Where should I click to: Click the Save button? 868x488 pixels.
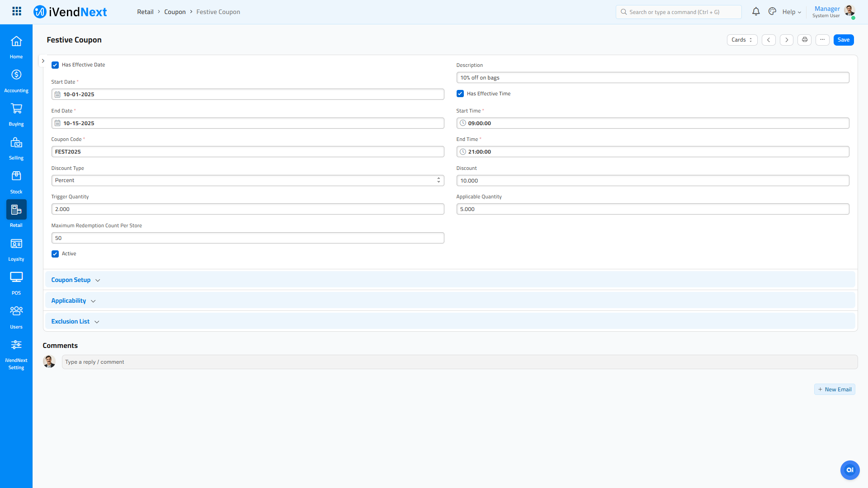coord(843,40)
